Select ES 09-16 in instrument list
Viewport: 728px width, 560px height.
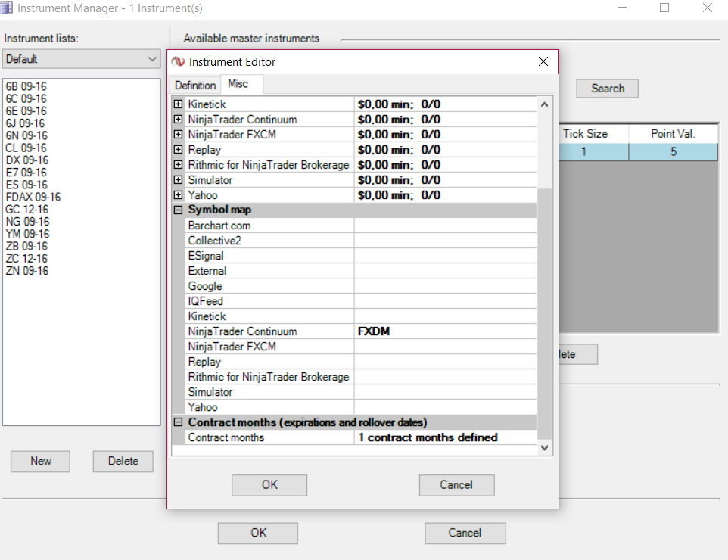tap(26, 185)
